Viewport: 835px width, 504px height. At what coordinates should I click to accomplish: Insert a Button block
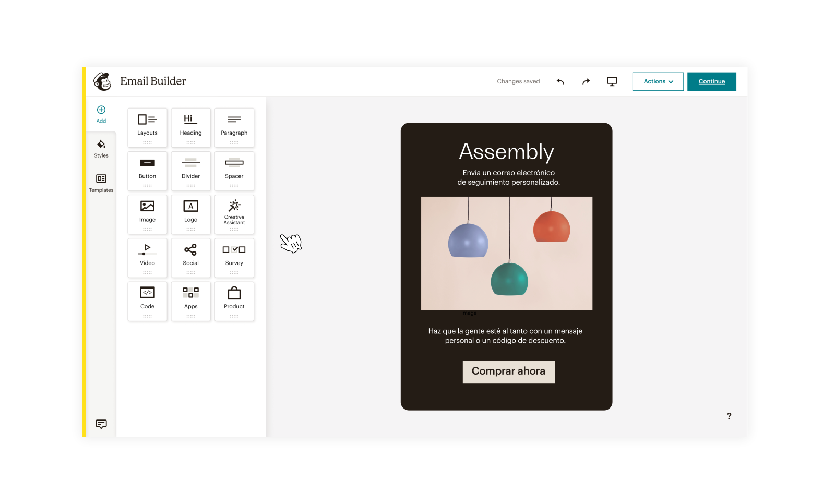pos(147,171)
